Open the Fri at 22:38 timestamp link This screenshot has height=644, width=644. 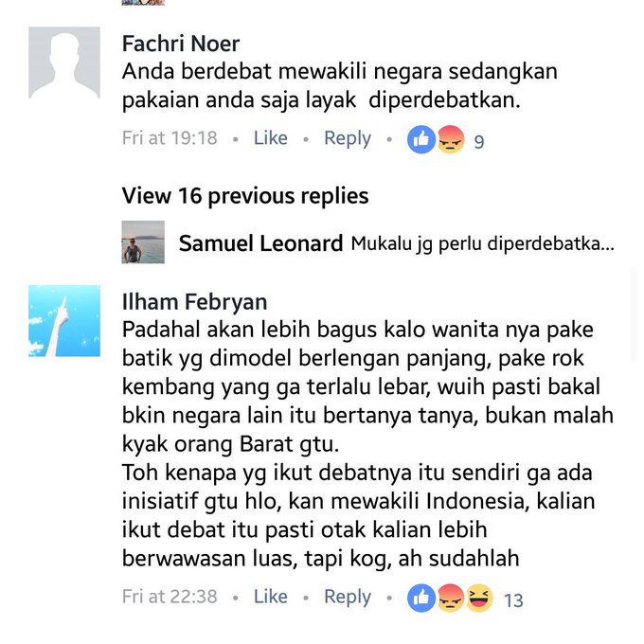[x=170, y=597]
